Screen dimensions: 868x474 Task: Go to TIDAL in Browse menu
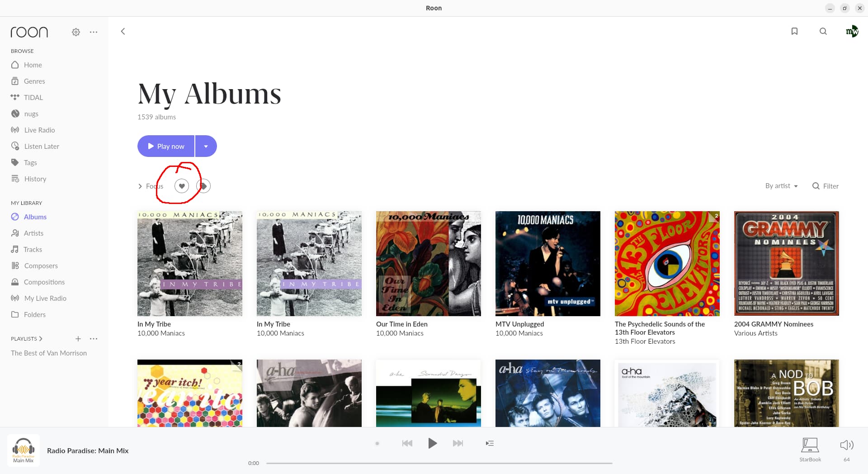33,97
